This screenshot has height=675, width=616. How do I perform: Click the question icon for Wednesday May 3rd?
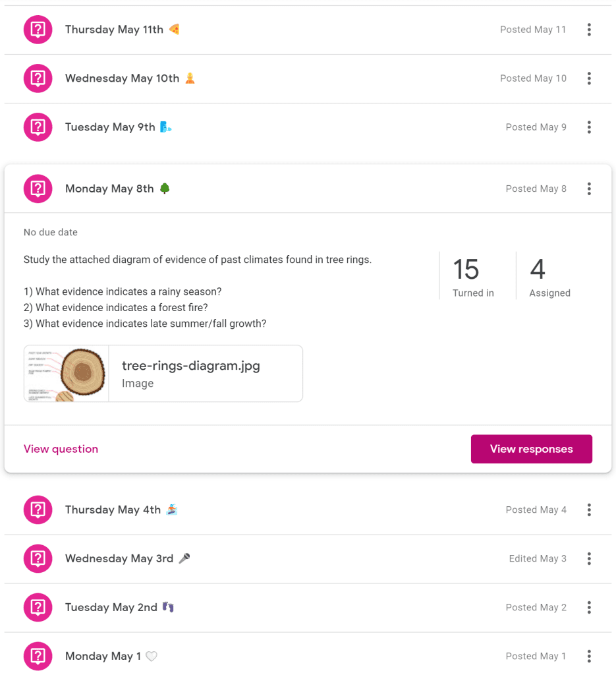38,558
